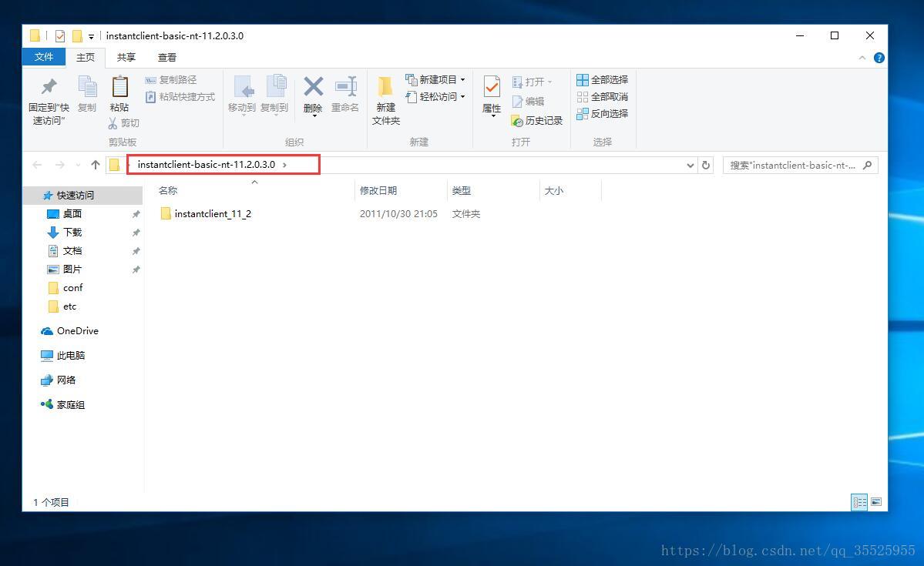Viewport: 924px width, 566px height.
Task: Click Pin to Quick access icon
Action: [49, 86]
